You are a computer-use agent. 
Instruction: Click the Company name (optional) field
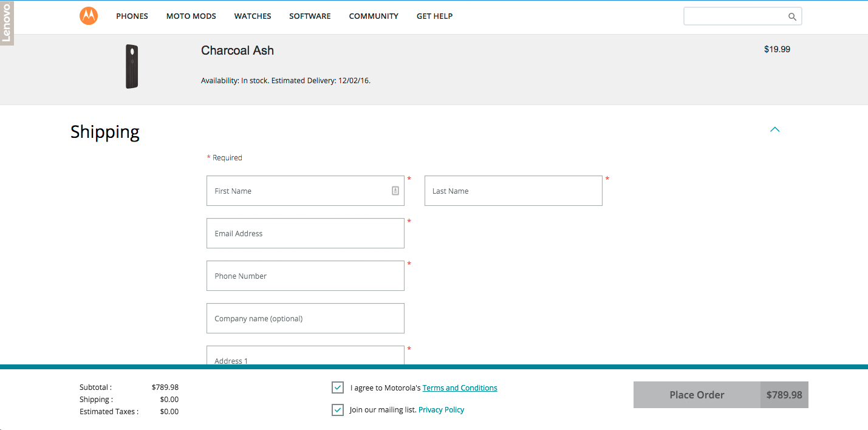click(x=306, y=318)
